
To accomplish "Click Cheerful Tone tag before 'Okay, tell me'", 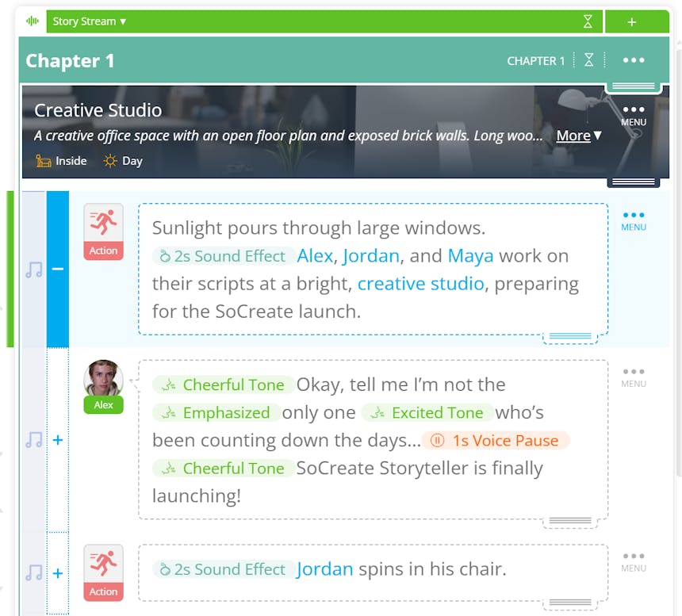I will (x=223, y=385).
